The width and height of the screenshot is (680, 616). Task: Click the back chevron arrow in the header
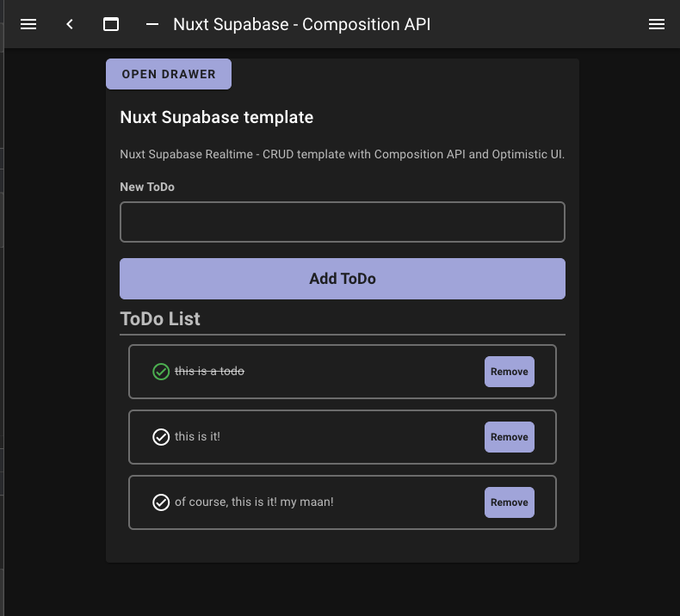pyautogui.click(x=70, y=24)
